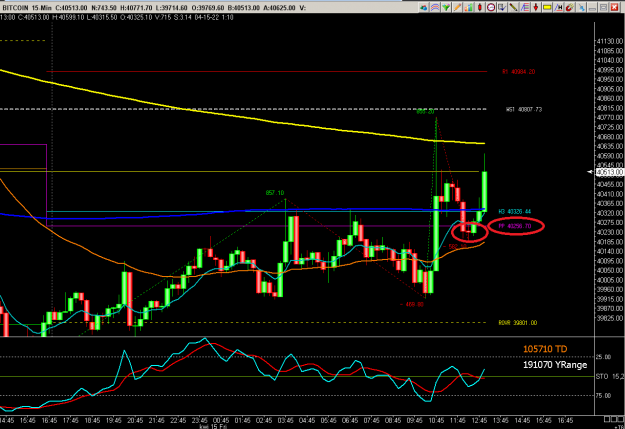Select the yellow rectangle highlight tool

click(x=547, y=7)
